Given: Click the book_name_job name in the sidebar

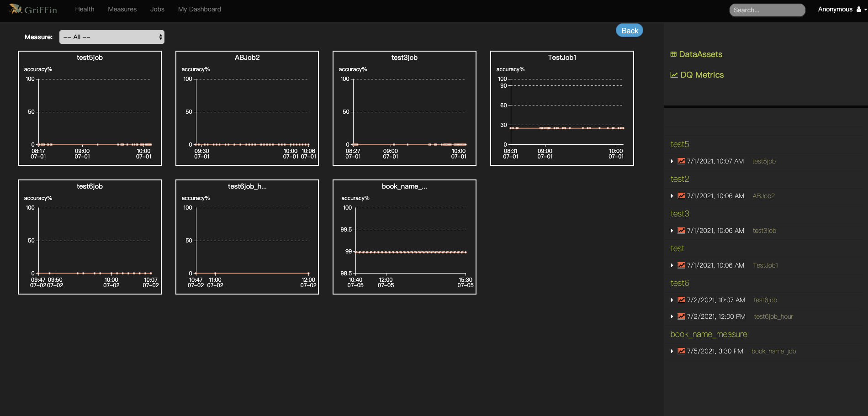Looking at the screenshot, I should click(x=773, y=351).
